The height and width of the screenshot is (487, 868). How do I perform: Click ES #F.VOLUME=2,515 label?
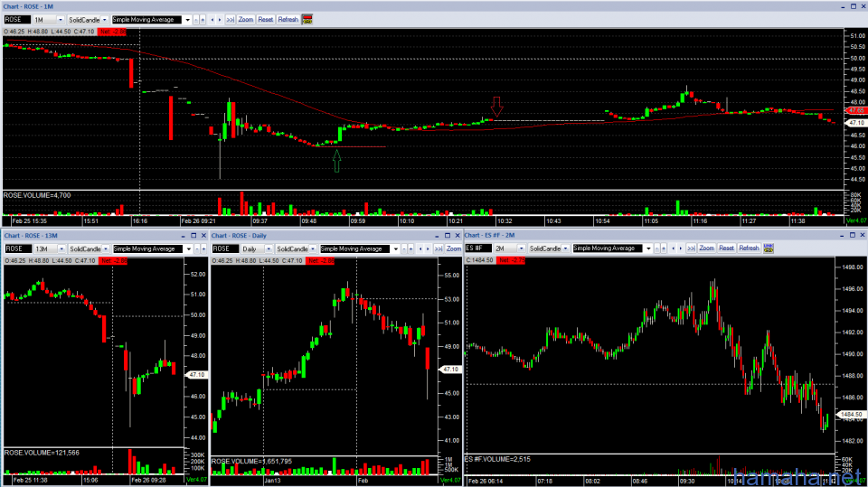click(497, 459)
